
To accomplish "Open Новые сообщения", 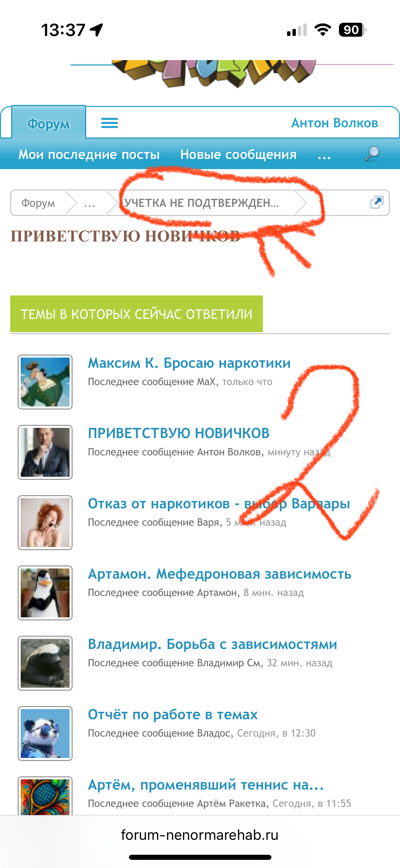I will [239, 155].
